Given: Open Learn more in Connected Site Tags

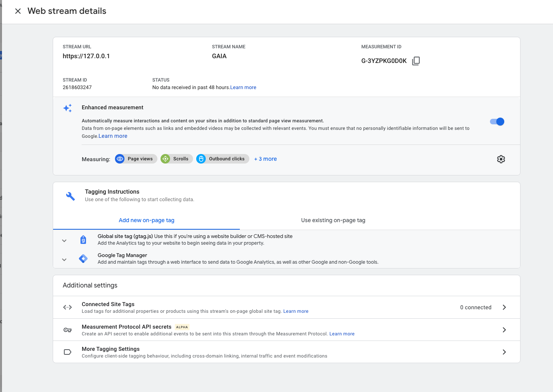Looking at the screenshot, I should 296,311.
